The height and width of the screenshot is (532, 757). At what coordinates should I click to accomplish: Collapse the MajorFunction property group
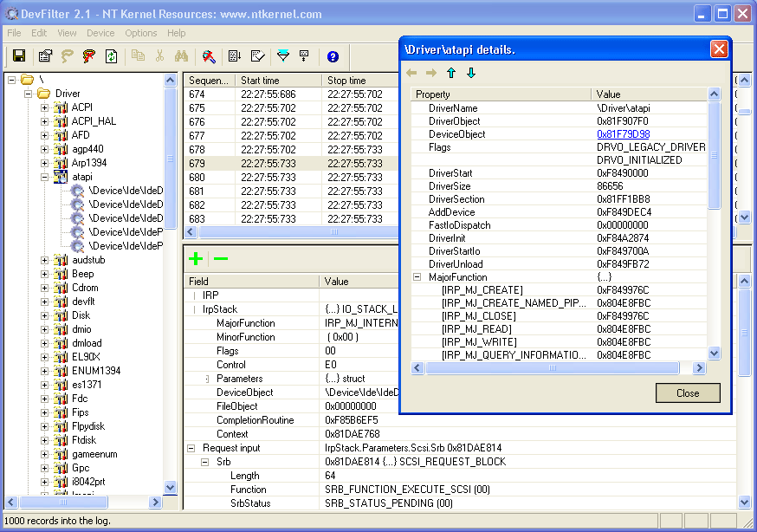417,277
